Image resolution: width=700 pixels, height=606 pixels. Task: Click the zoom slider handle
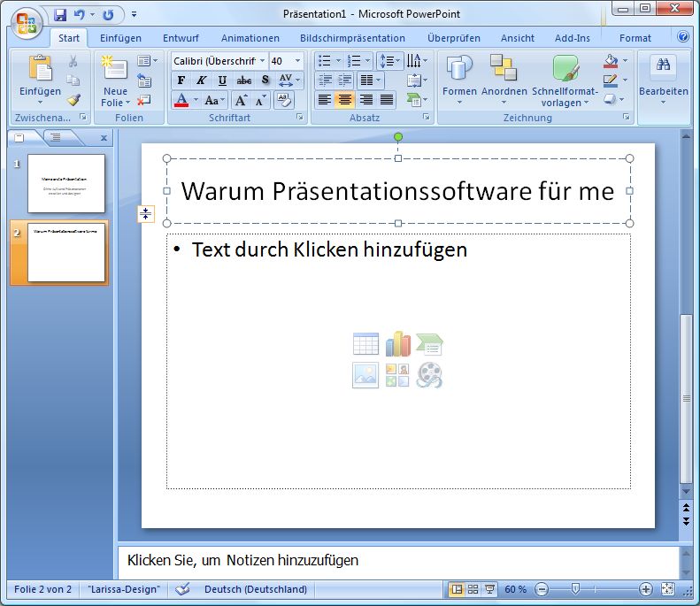tap(575, 589)
